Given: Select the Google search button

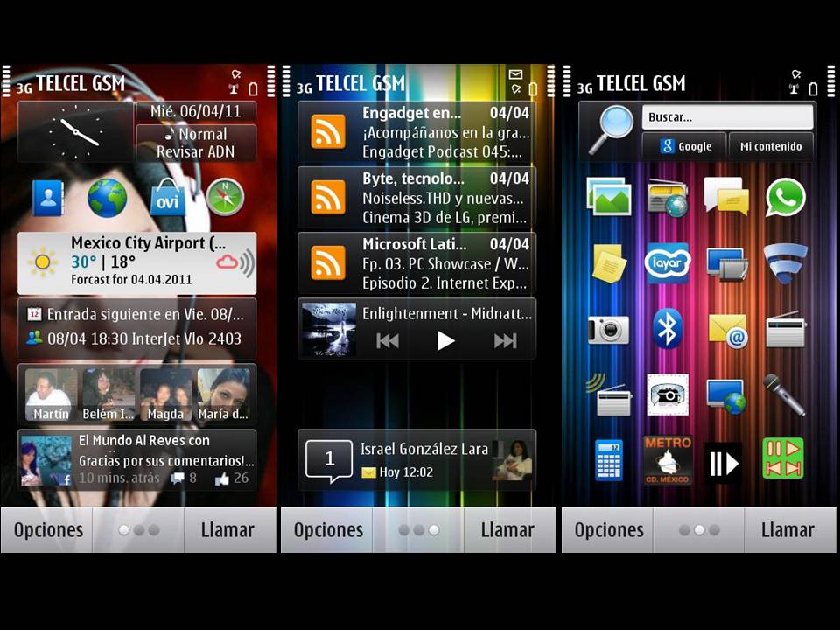Looking at the screenshot, I should (x=684, y=146).
